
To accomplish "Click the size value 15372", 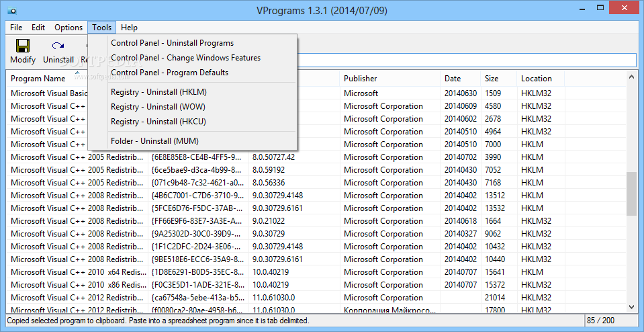I will point(495,284).
